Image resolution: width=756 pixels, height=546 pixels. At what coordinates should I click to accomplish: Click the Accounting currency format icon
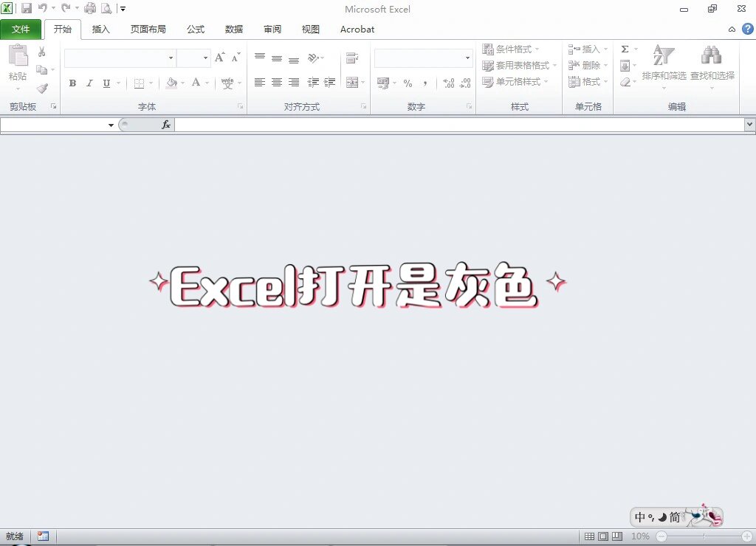(x=383, y=83)
